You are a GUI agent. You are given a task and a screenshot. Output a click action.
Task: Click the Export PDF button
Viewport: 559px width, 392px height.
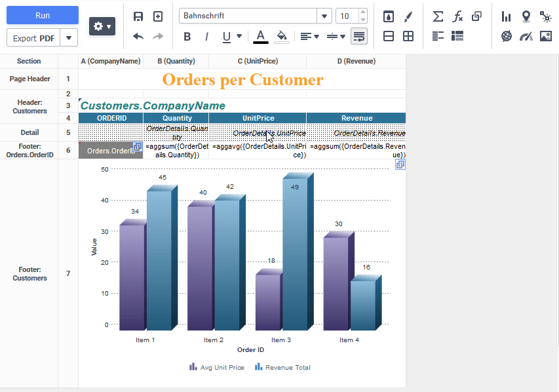point(33,38)
